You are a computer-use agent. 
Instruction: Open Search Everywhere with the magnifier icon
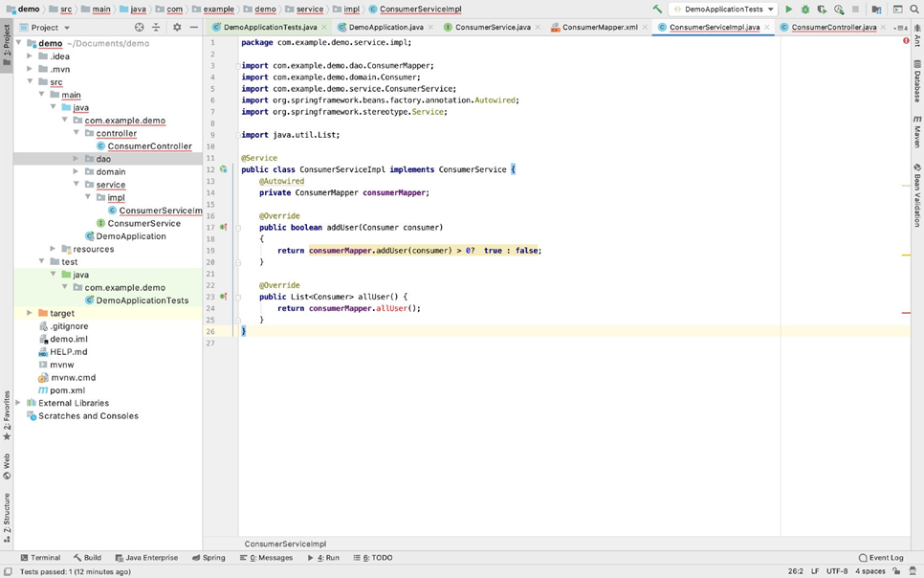914,8
